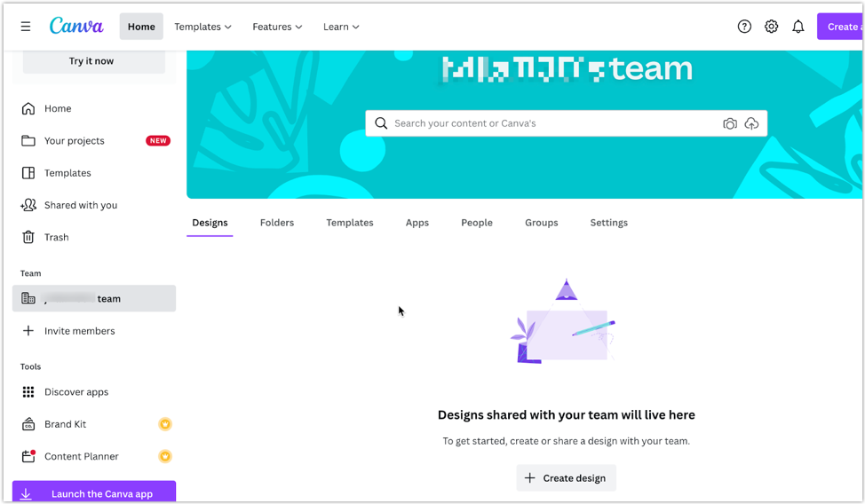Click the Discover apps grid icon
Image resolution: width=865 pixels, height=504 pixels.
(28, 392)
